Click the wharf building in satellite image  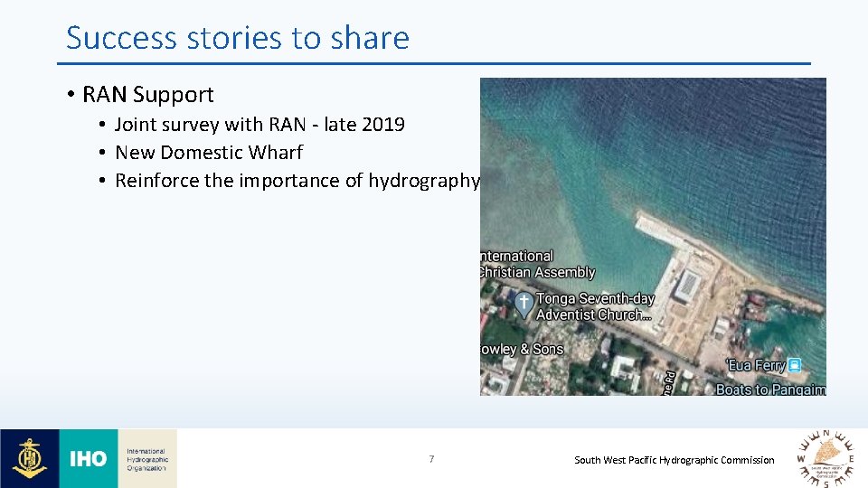[687, 286]
